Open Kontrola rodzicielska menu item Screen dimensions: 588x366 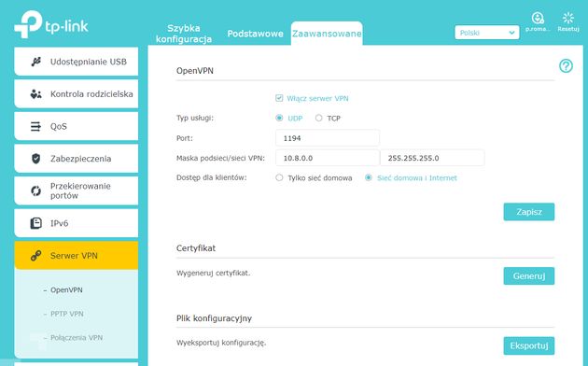[x=77, y=93]
